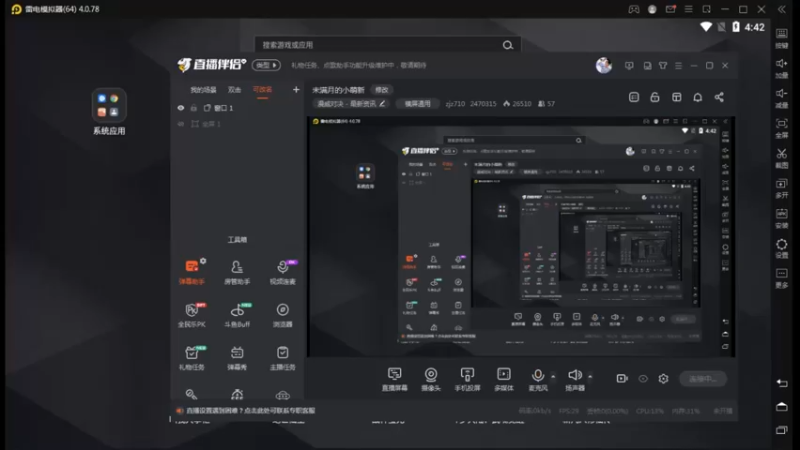Open the mode dropdown pill beside 直播伴侣 logo
800x450 pixels.
point(266,65)
